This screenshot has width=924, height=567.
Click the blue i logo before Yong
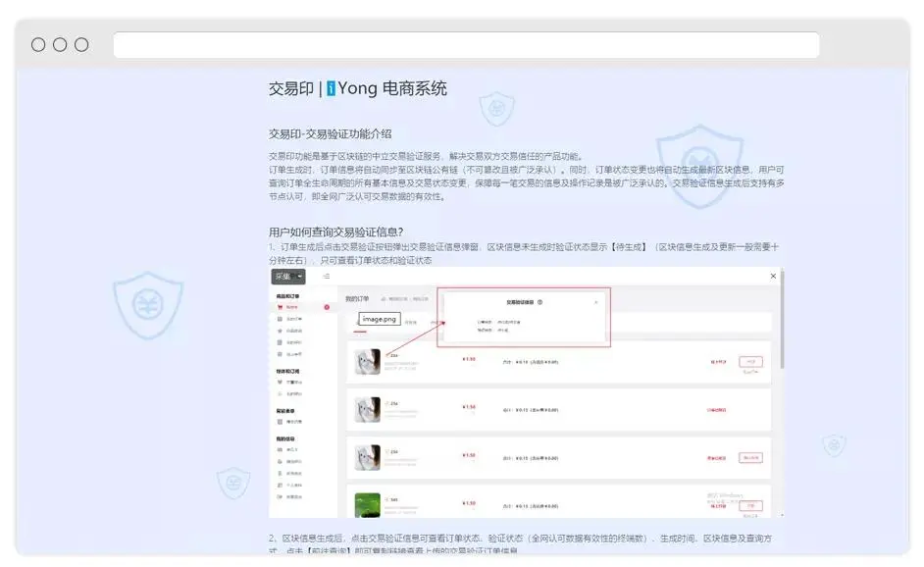click(332, 89)
